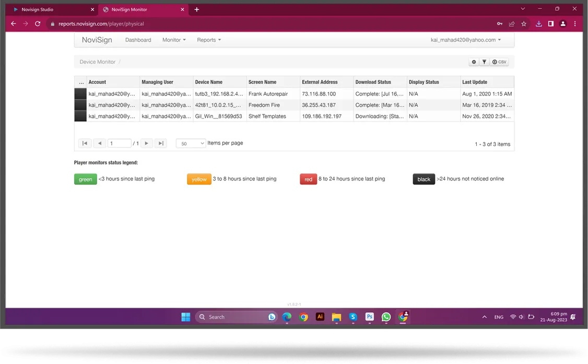The height and width of the screenshot is (364, 588).
Task: Click the status indicator next to Freedom Fire row
Action: tap(80, 105)
